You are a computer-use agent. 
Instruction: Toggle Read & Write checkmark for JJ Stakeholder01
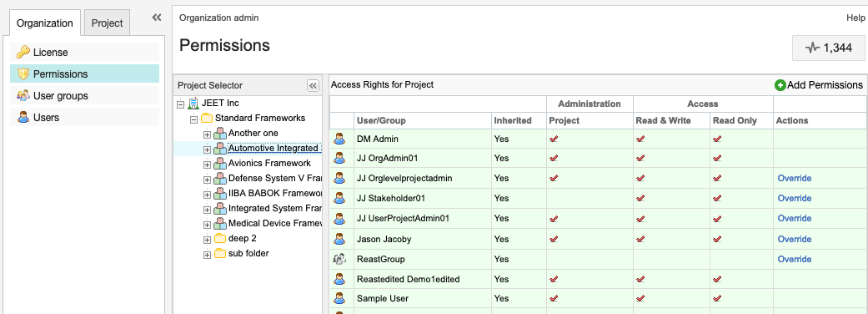click(640, 198)
